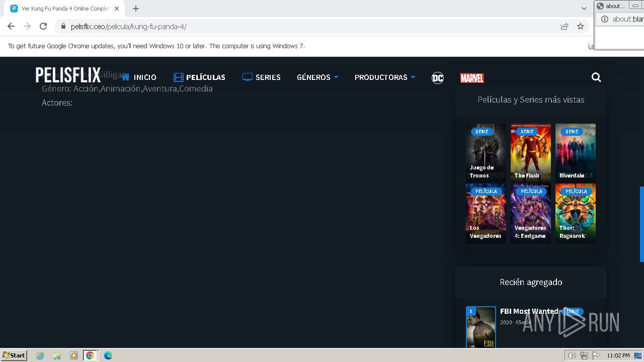
Task: Click the monitor icon beside SERIES
Action: 247,77
